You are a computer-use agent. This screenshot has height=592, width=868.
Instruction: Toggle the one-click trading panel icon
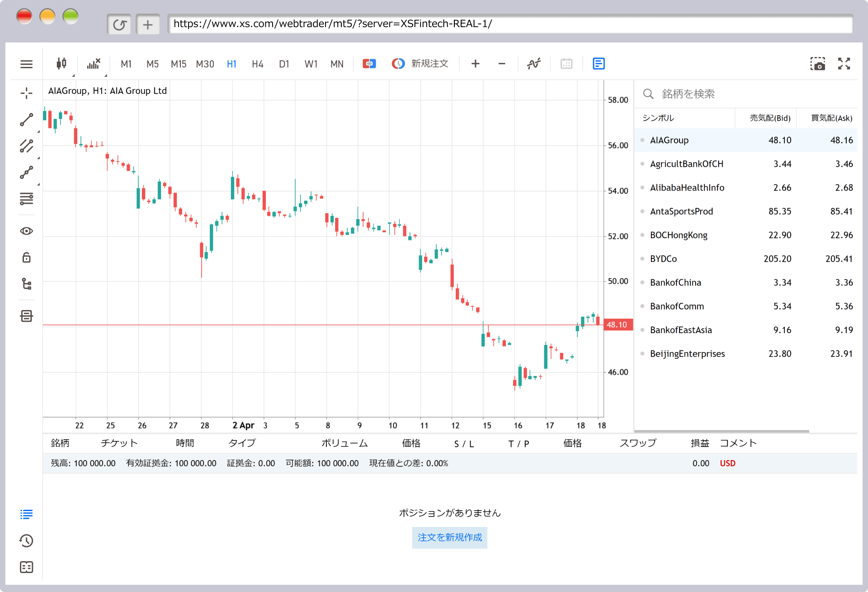(x=369, y=64)
